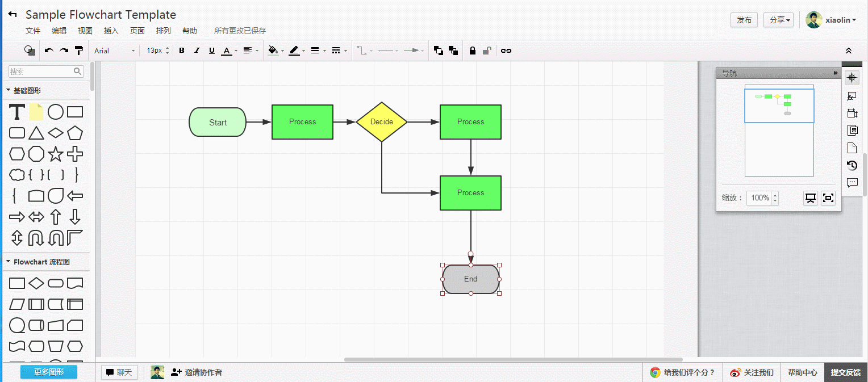Click the insert link icon

506,51
